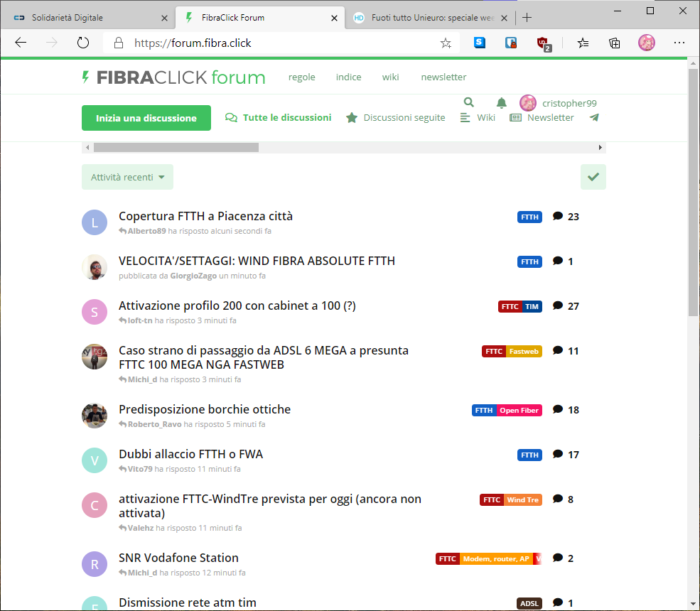
Task: Click the horizontal nav scrollbar thumb
Action: point(176,147)
